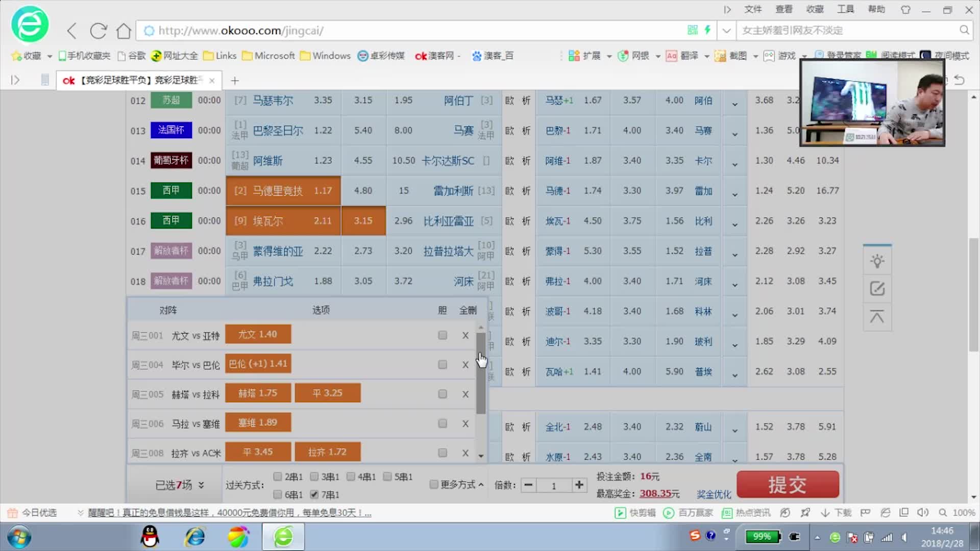The height and width of the screenshot is (551, 980).
Task: Open the 析 analysis link for match 016
Action: coord(526,221)
